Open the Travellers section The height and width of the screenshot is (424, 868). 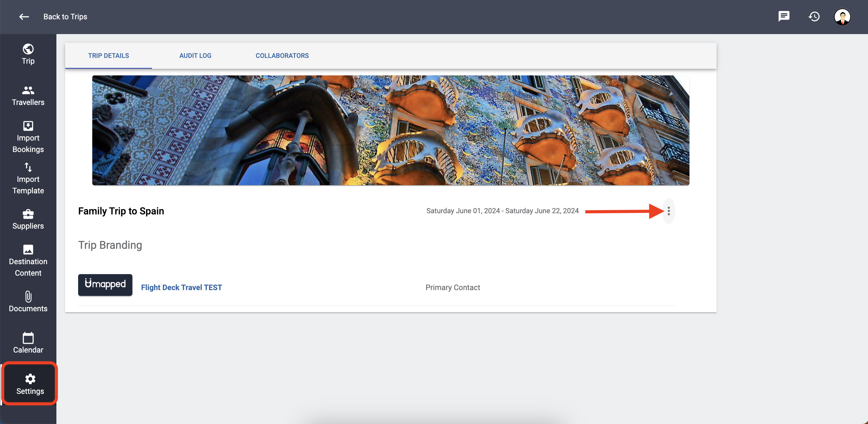tap(28, 96)
